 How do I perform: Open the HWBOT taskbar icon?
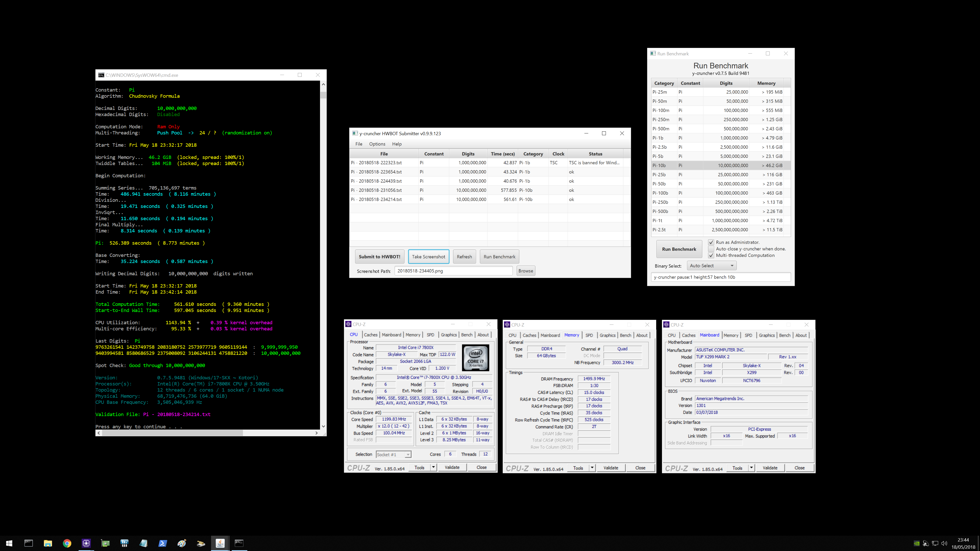click(x=124, y=543)
